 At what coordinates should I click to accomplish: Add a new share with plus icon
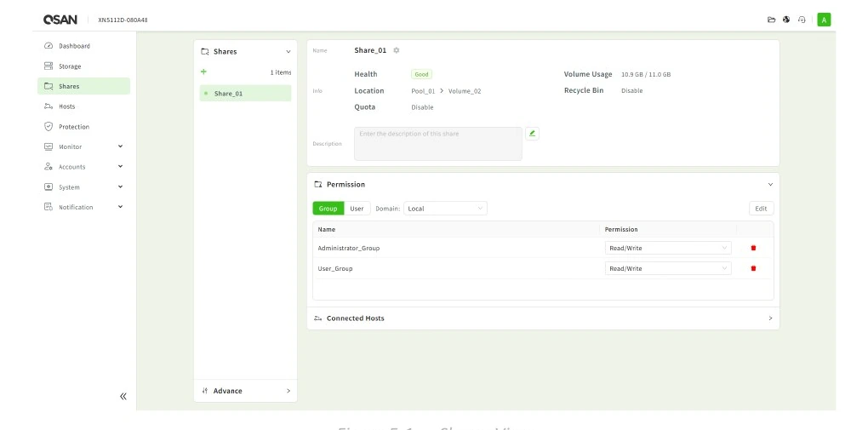[x=203, y=72]
